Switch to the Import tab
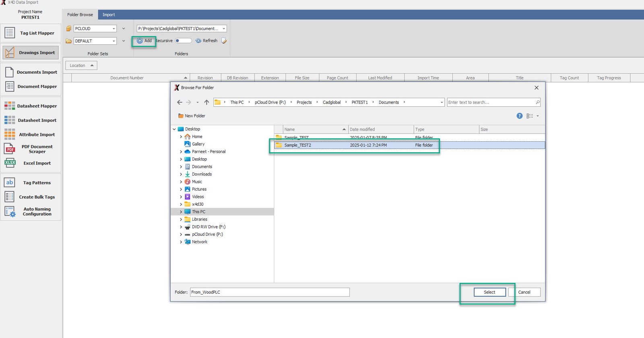This screenshot has width=644, height=338. [x=109, y=15]
